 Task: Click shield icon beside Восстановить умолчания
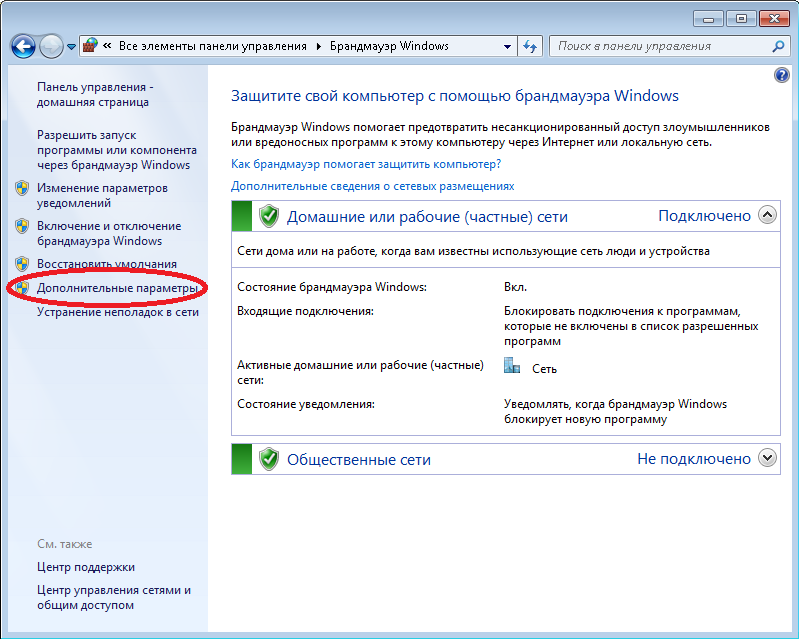coord(22,263)
